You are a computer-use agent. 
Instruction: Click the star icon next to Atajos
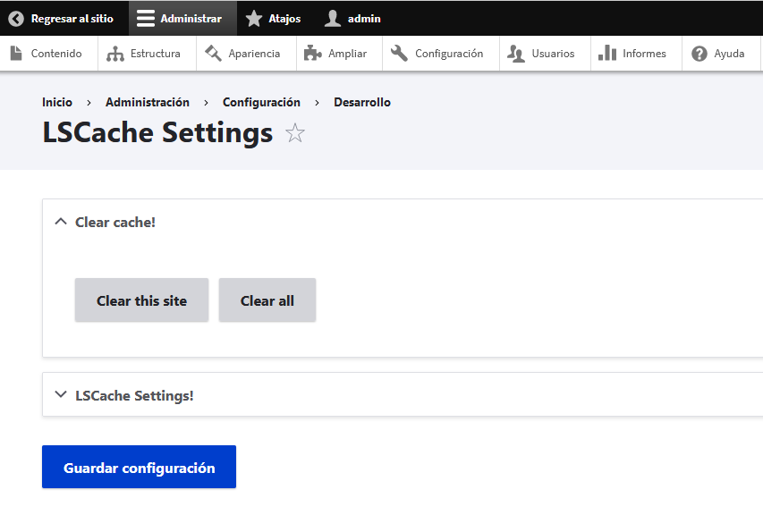pyautogui.click(x=254, y=19)
